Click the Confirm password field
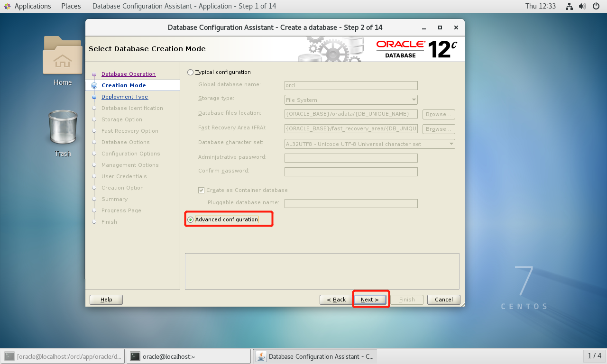The height and width of the screenshot is (364, 607). coord(351,172)
